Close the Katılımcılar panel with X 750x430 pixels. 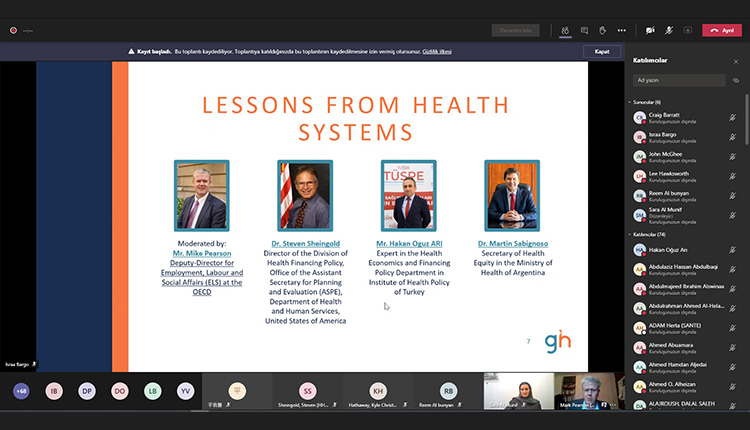click(x=736, y=61)
